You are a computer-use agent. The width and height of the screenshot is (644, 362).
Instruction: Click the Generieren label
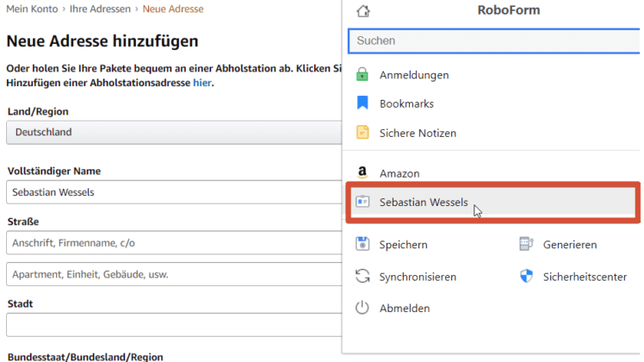570,245
